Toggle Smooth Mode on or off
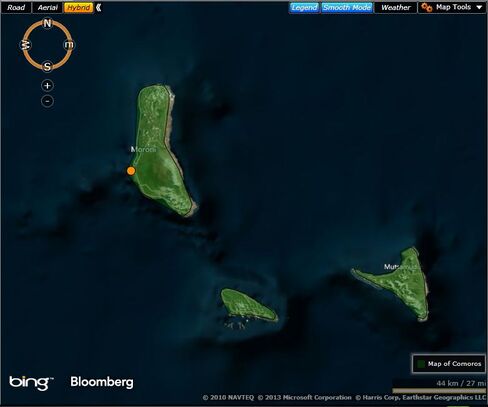 coord(347,7)
